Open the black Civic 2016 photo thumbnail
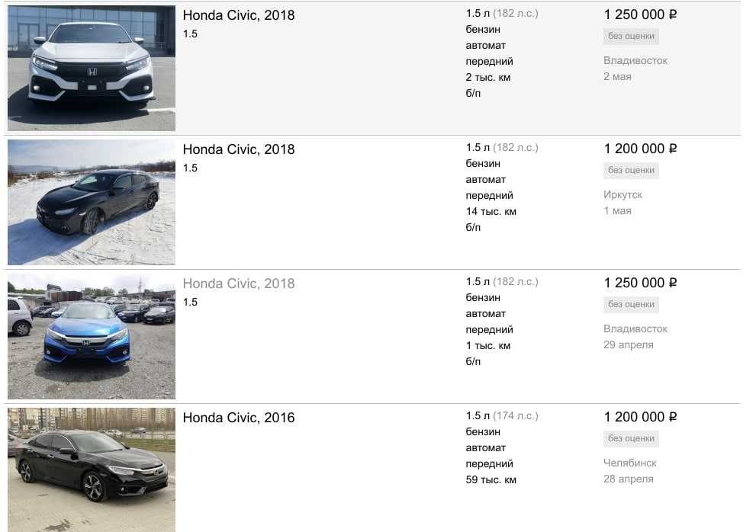Screen dimensions: 756x532 coord(92,469)
